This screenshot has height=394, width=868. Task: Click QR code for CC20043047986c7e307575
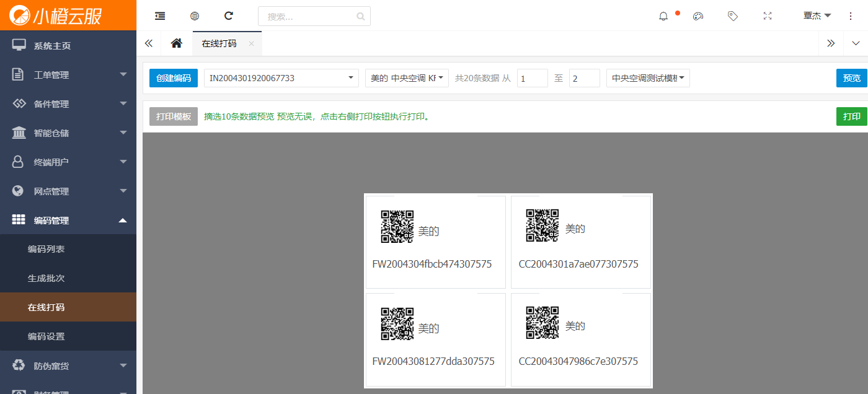[x=542, y=323]
